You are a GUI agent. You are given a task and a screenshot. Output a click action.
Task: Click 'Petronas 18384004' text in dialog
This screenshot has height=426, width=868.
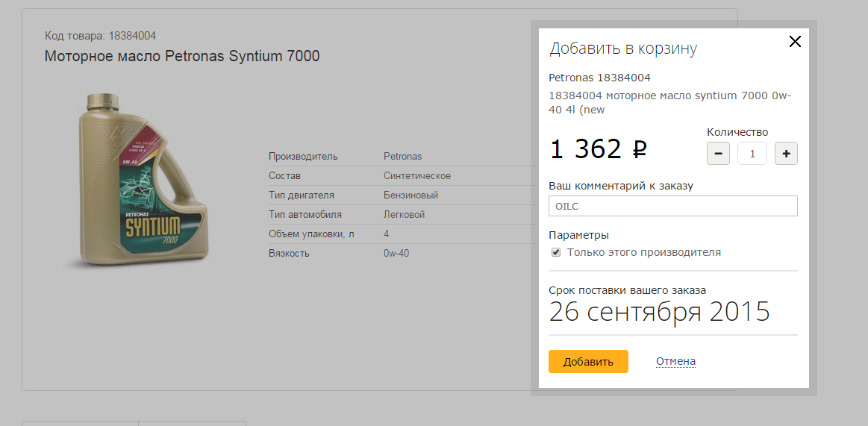(599, 78)
